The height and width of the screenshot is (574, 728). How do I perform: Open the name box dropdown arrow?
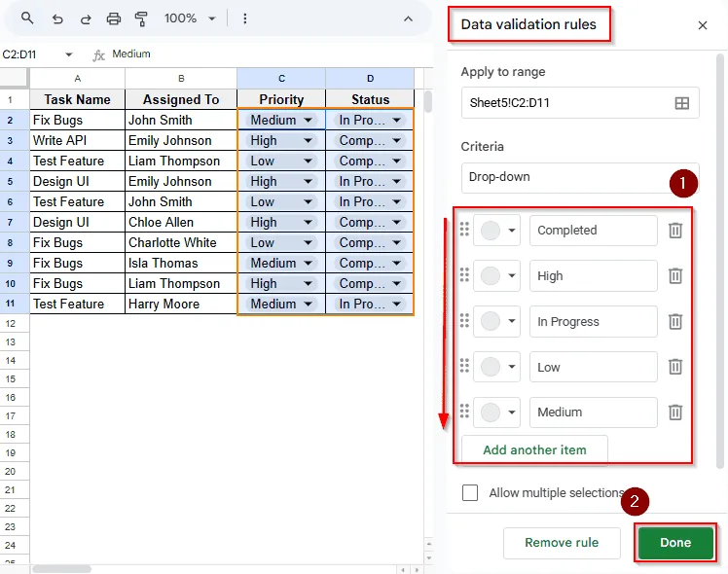69,54
